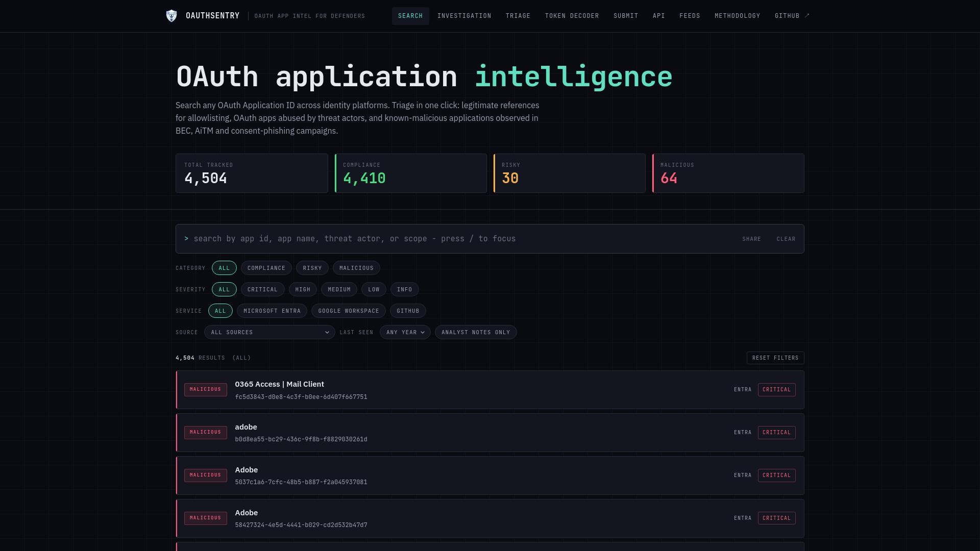This screenshot has width=980, height=551.
Task: Go to the Feeds nav item
Action: click(x=690, y=16)
